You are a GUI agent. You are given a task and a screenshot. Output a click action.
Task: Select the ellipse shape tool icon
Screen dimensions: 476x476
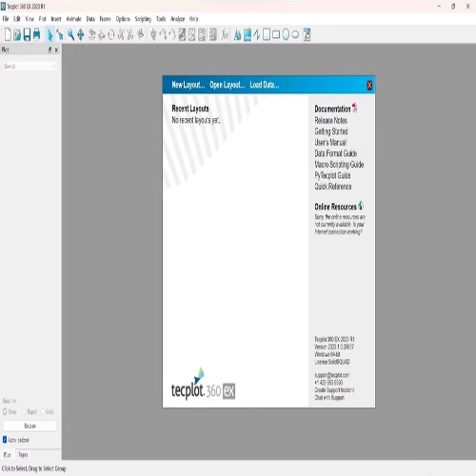coord(295,34)
